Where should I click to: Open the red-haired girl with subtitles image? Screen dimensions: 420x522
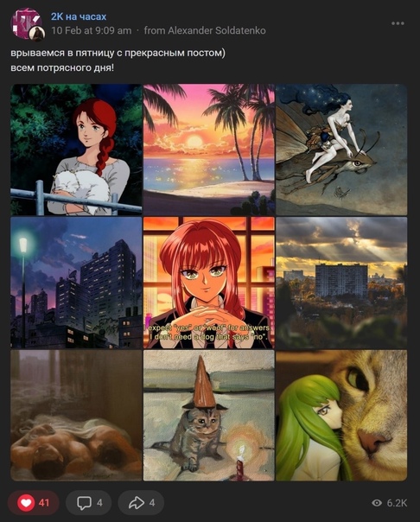point(209,283)
